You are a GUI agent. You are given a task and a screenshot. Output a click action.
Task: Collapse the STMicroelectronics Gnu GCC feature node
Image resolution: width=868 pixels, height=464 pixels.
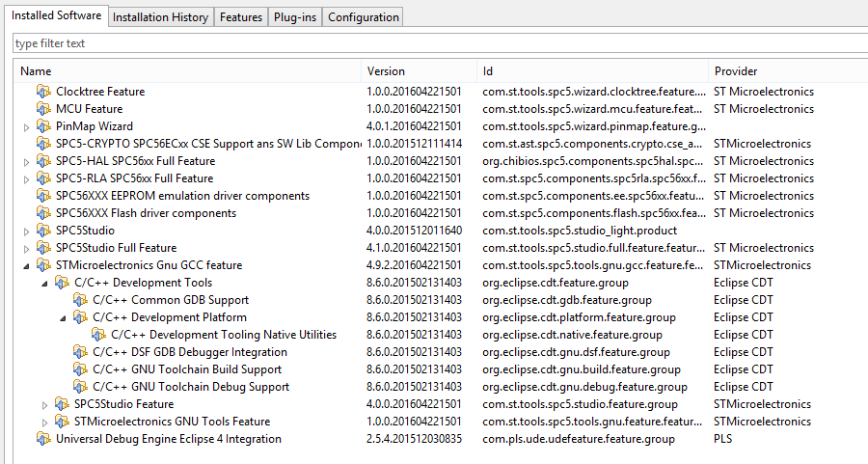point(26,266)
